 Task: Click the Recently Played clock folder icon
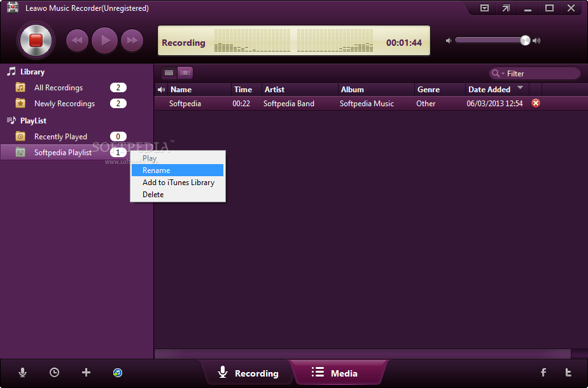(20, 137)
